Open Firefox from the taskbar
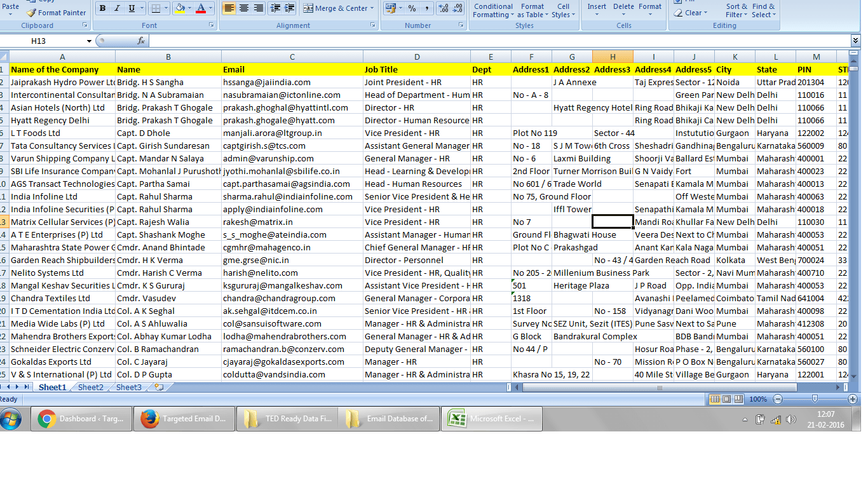This screenshot has width=868, height=488. (x=184, y=418)
